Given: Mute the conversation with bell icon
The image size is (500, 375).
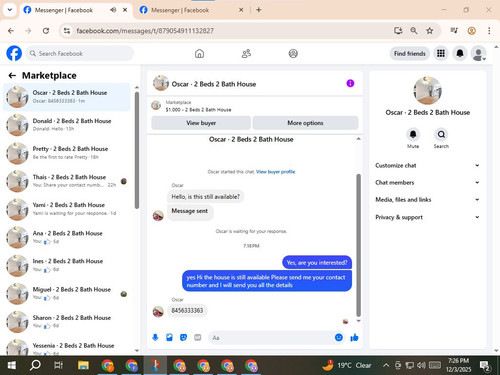Looking at the screenshot, I should [x=413, y=134].
